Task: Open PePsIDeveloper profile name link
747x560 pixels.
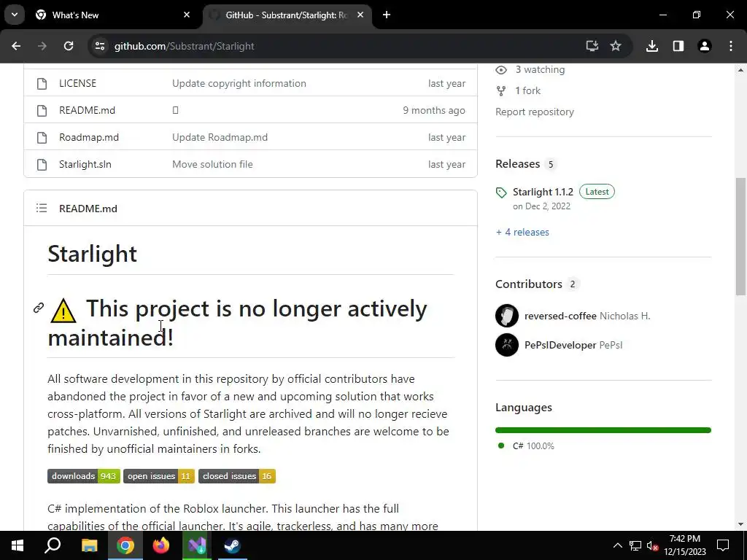Action: coord(560,345)
